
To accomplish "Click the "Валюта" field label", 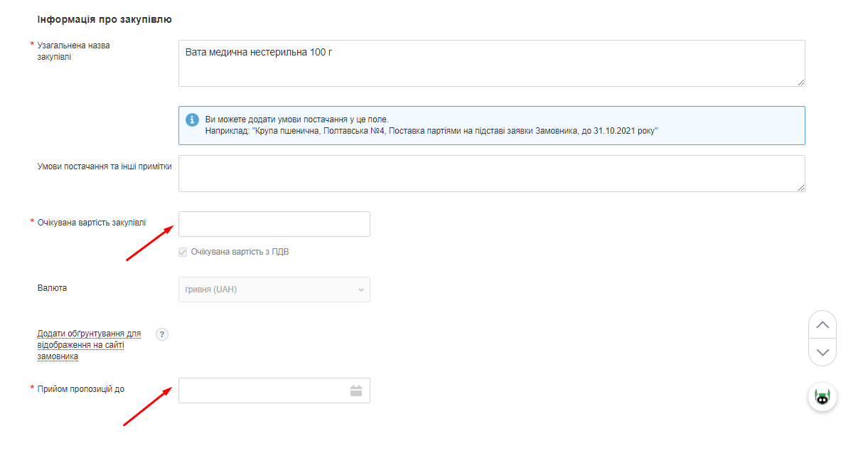I will [52, 288].
